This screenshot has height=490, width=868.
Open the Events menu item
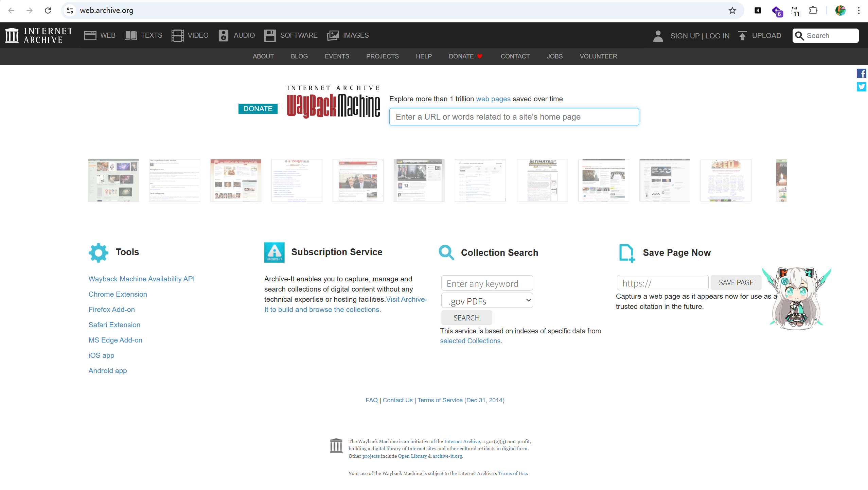tap(337, 56)
